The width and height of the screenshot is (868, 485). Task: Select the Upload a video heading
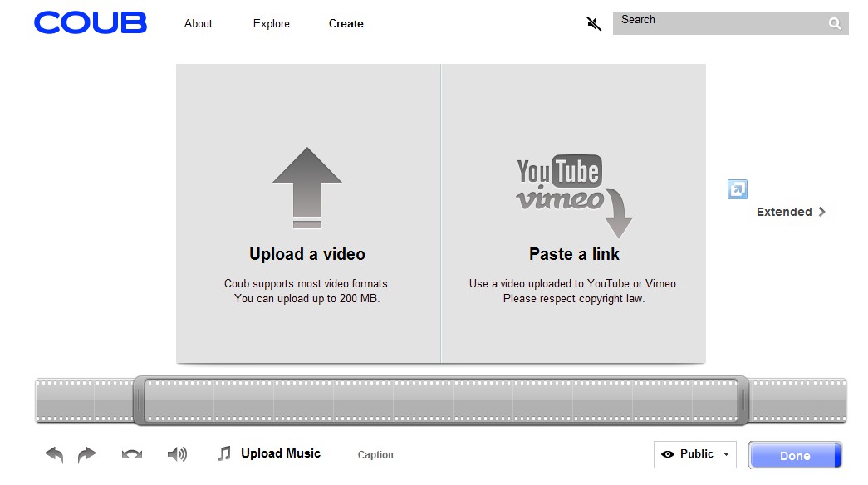[x=307, y=254]
